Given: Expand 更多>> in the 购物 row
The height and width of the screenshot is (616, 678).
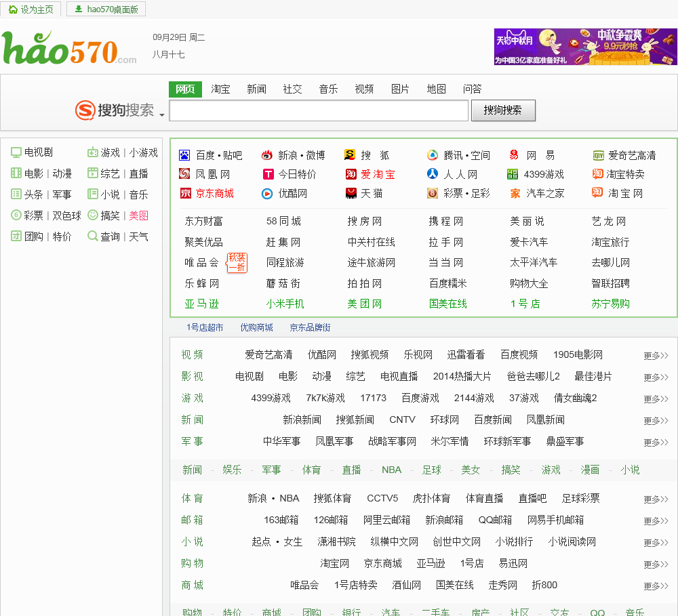Looking at the screenshot, I should point(656,564).
